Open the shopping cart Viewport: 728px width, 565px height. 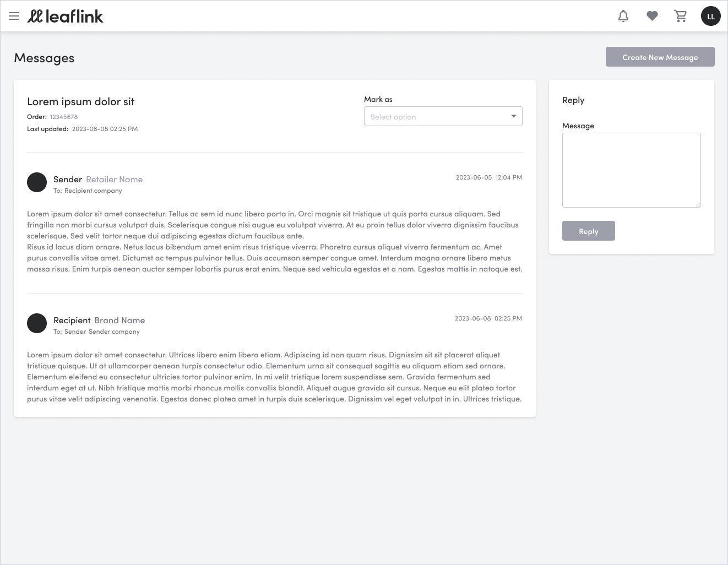pos(681,16)
